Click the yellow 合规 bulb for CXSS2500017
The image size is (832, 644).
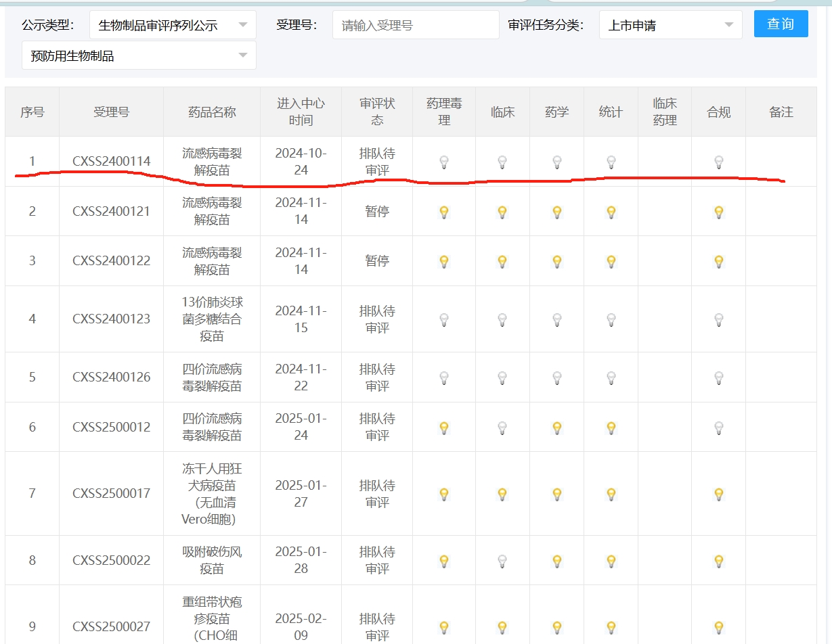tap(719, 494)
